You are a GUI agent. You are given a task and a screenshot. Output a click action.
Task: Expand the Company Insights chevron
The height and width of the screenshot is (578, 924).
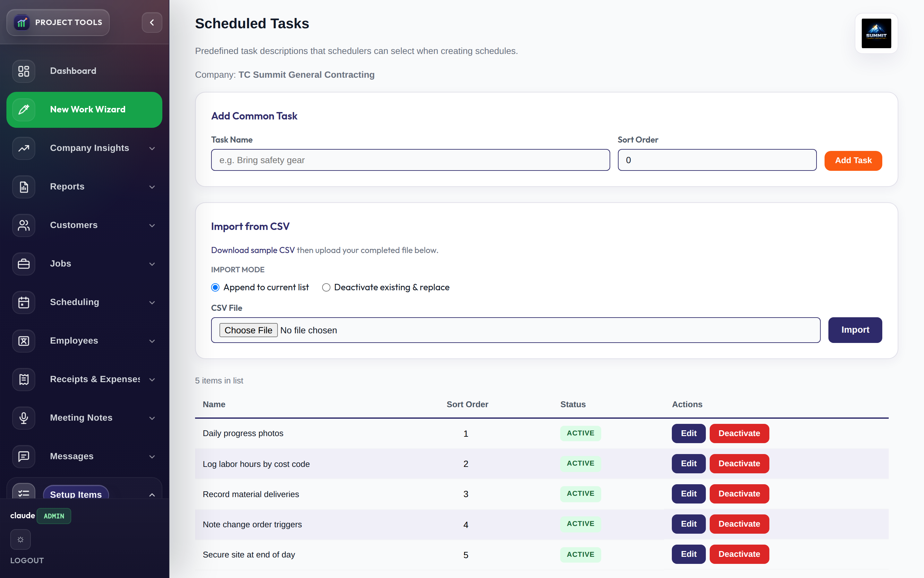[152, 148]
